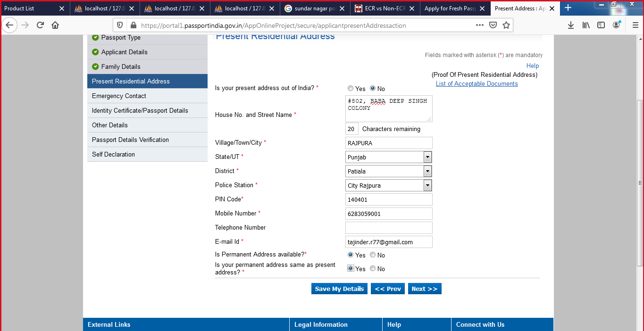Click the Save My Details button
This screenshot has width=644, height=331.
point(339,289)
